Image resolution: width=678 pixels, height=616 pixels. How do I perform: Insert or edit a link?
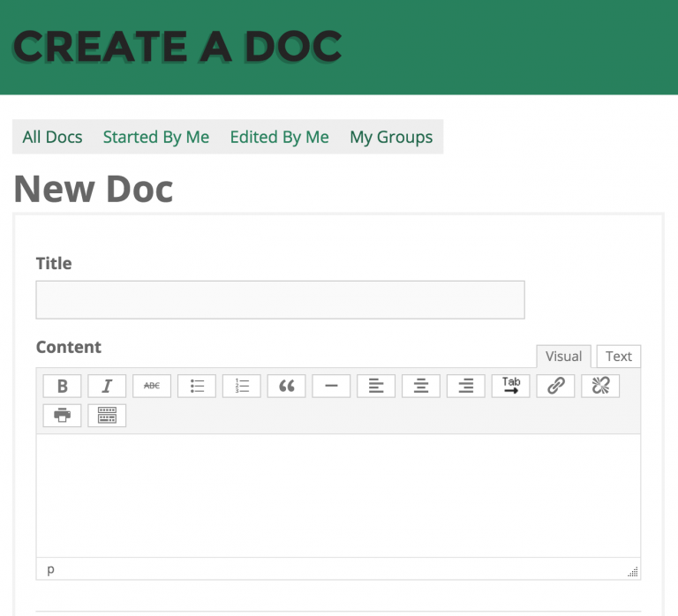coord(555,386)
